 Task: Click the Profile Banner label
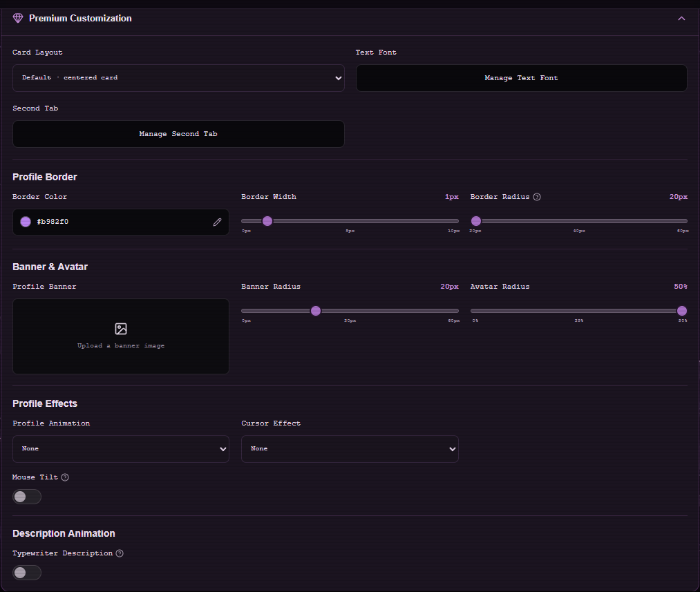click(x=44, y=287)
